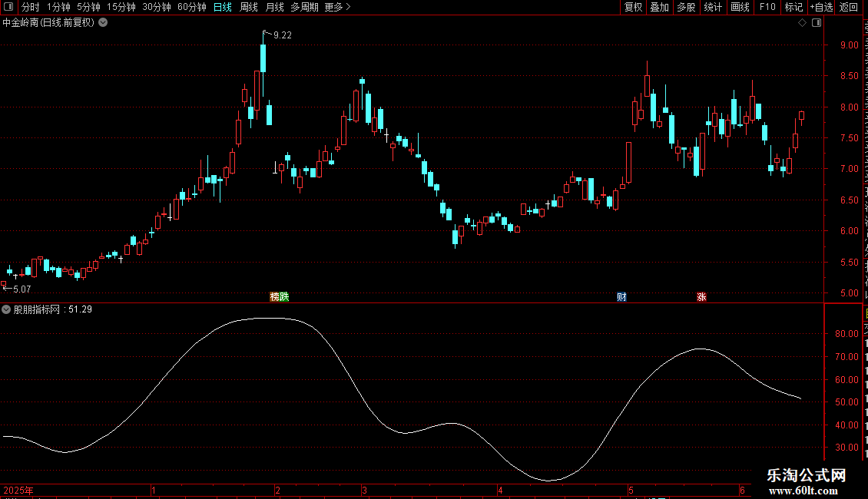
Task: Click the panel layout icon at top-left
Action: [8, 7]
